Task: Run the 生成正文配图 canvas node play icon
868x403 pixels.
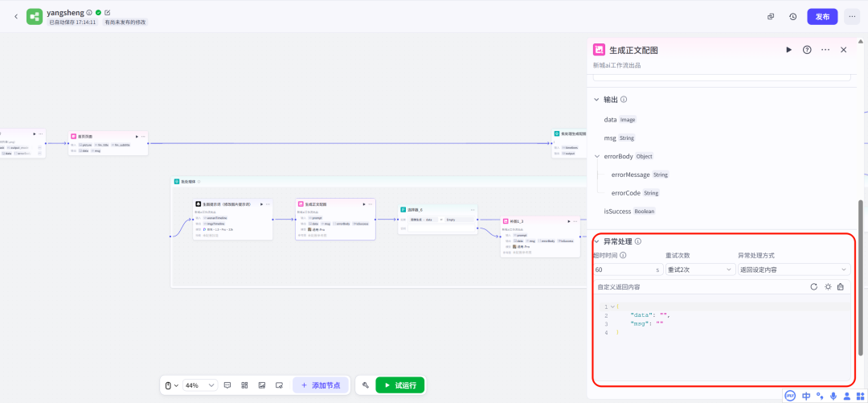Action: pyautogui.click(x=364, y=204)
